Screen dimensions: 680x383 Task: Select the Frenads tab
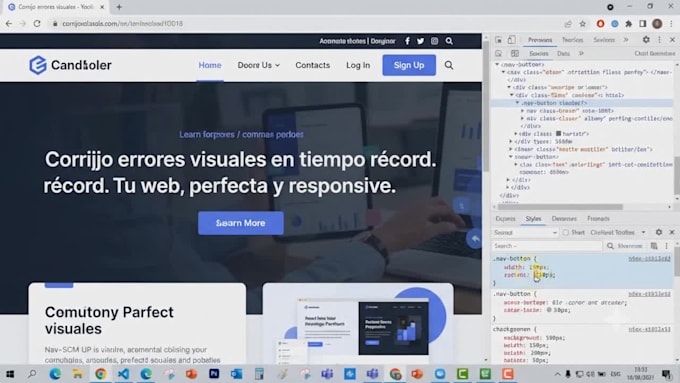click(x=598, y=219)
